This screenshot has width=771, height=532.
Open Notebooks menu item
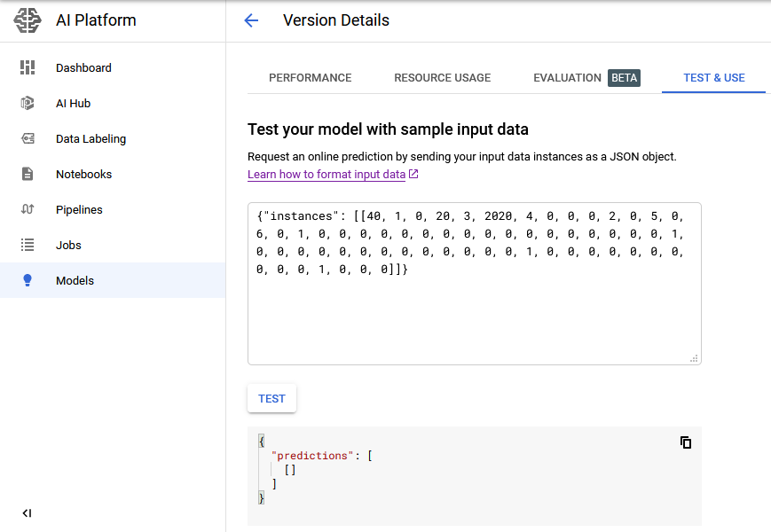pyautogui.click(x=113, y=174)
